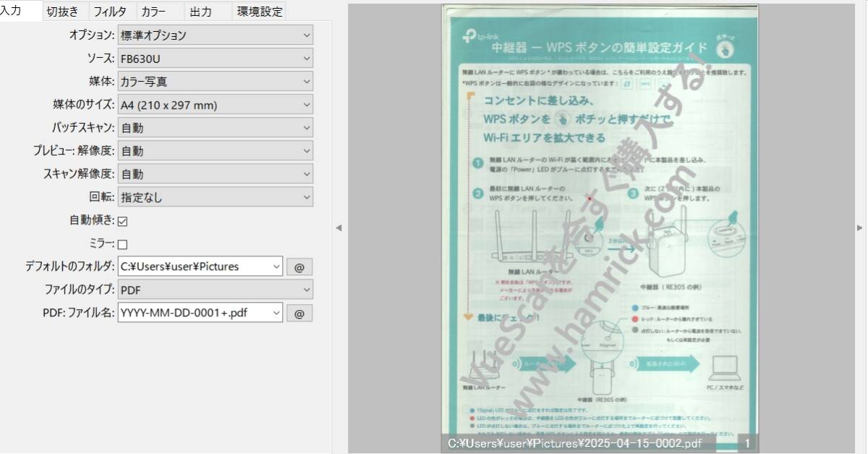Open the 媒体のサイズ dropdown showing A4
Viewport: 868px width, 454px height.
click(x=216, y=104)
